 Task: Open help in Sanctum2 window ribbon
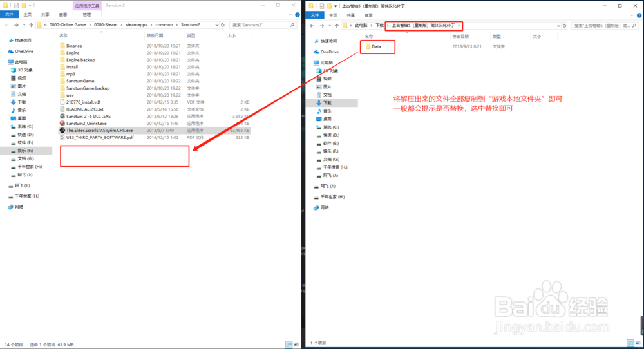(x=298, y=15)
